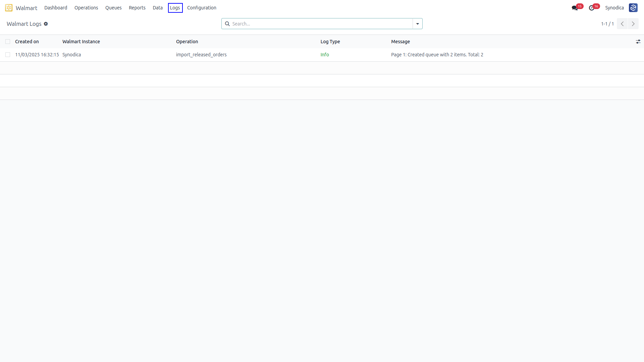644x362 pixels.
Task: Click the Synodica instance cell
Action: [72, 55]
